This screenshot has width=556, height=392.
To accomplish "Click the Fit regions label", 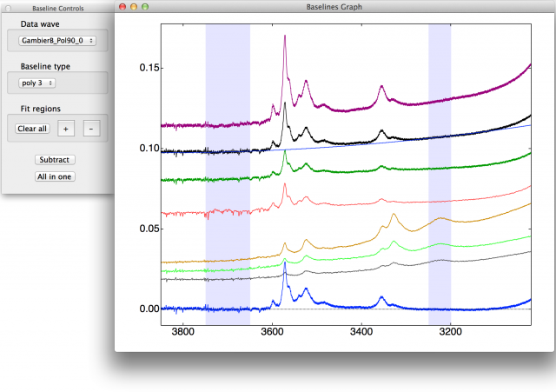I will [x=41, y=109].
